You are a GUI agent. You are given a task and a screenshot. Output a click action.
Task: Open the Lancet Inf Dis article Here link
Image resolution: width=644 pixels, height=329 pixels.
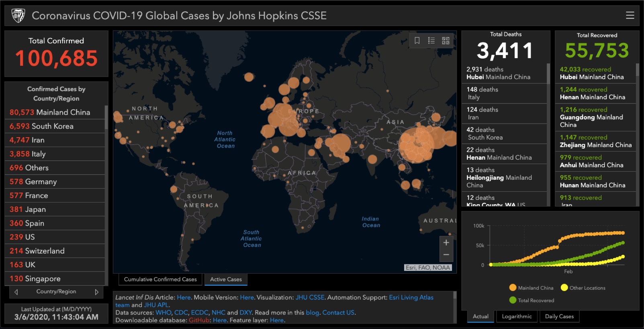(x=184, y=297)
